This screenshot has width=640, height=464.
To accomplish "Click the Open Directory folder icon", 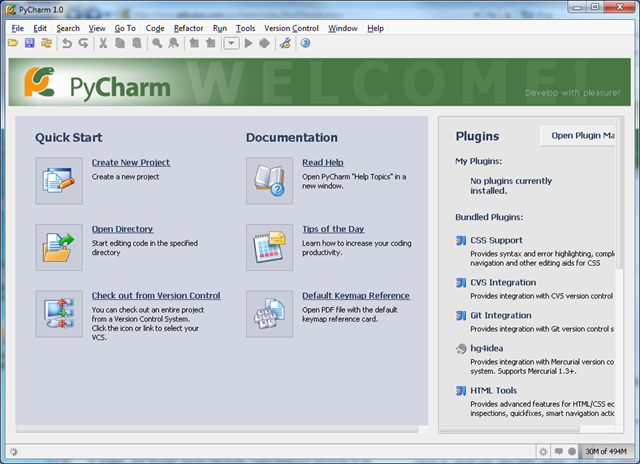I will [59, 247].
